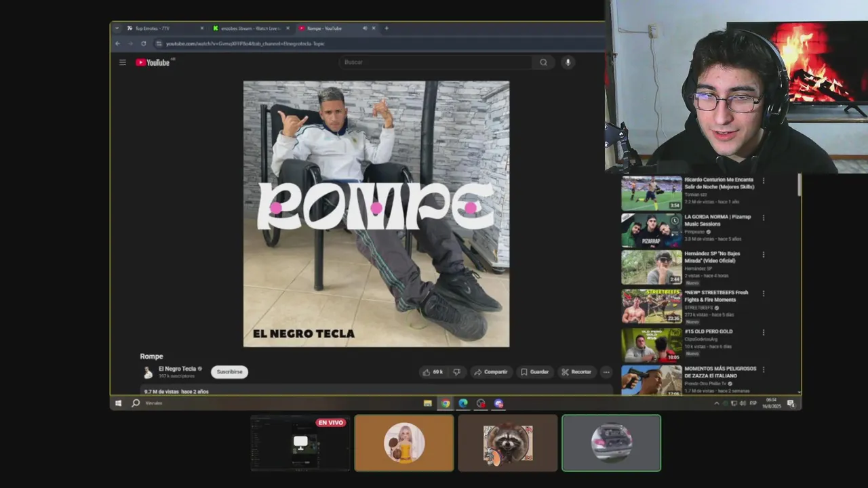Open options menu for LA GORDA NORMA video
Viewport: 868px width, 488px height.
[x=764, y=218]
